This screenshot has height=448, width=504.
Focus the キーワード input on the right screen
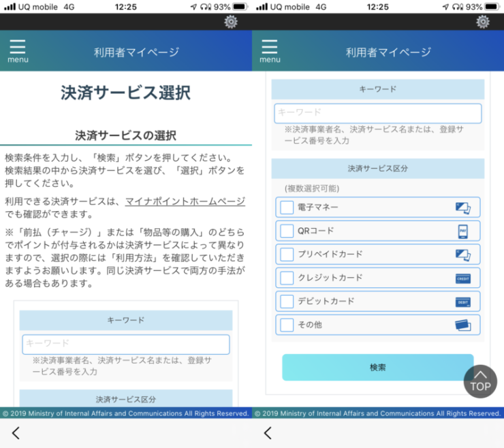coord(378,113)
